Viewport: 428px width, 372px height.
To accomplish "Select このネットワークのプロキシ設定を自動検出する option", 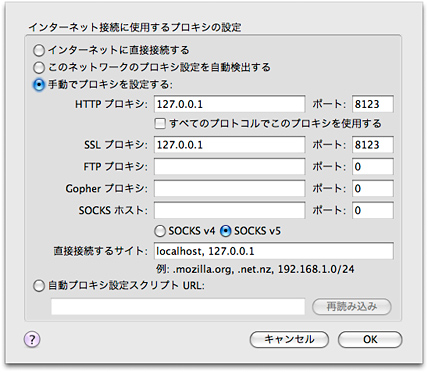I will tap(39, 68).
